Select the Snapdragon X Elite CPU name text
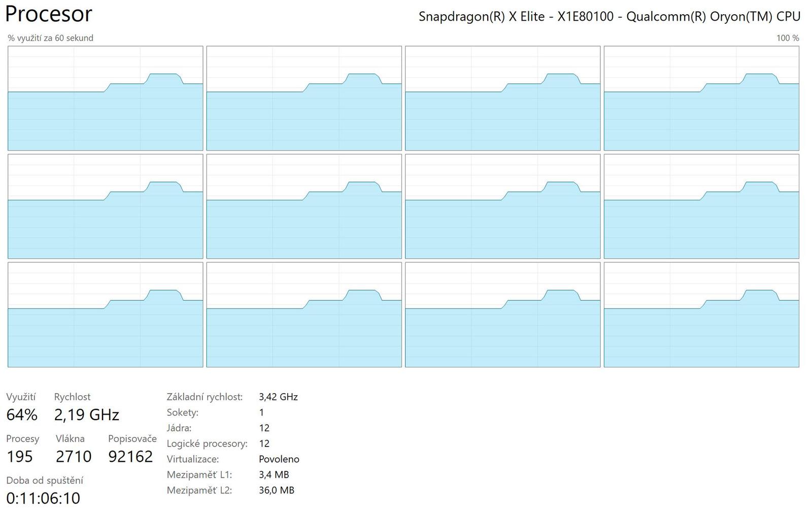 [609, 16]
